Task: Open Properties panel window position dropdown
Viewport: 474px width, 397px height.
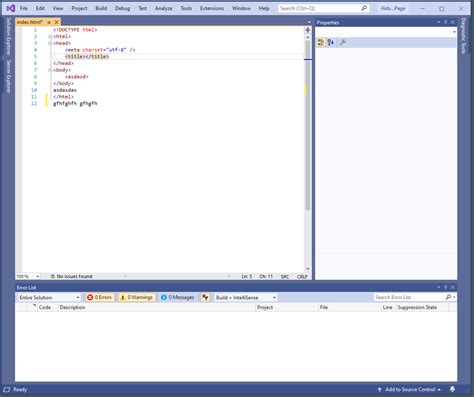Action: (x=438, y=22)
